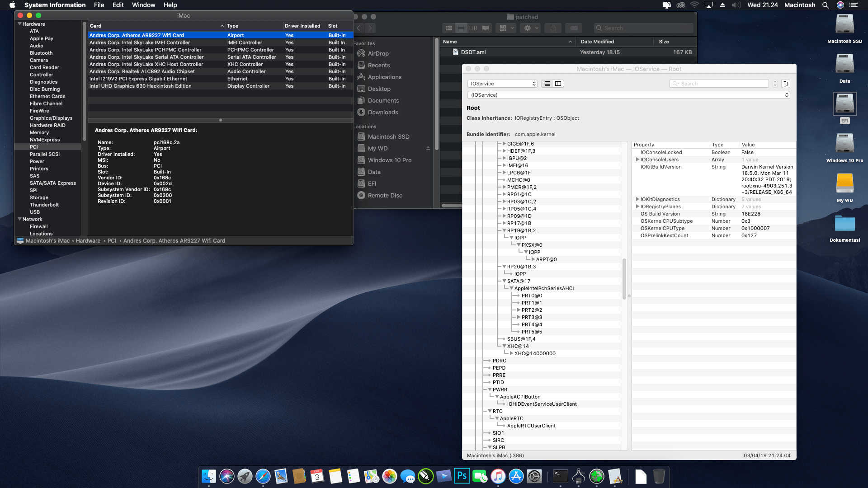Open AirDrop in the Finder sidebar
868x488 pixels.
(x=378, y=53)
